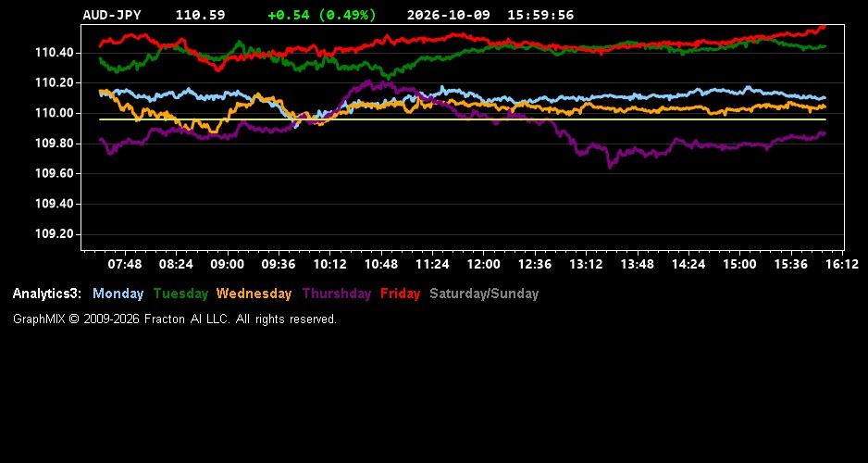
Task: Select the Monday legend entry
Action: click(x=118, y=294)
